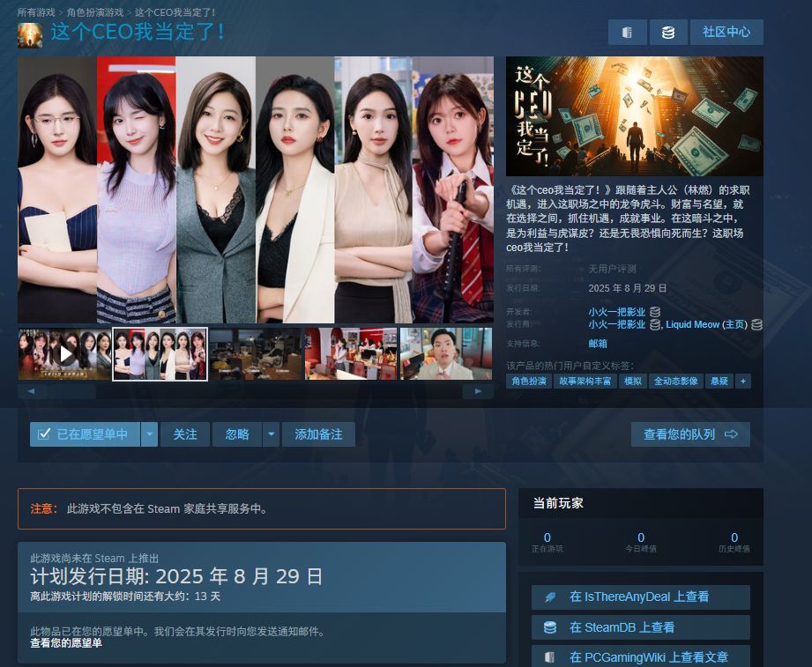Screen dimensions: 812x667
Task: Open Liquid Meow 主页 homepage link
Action: tap(734, 324)
